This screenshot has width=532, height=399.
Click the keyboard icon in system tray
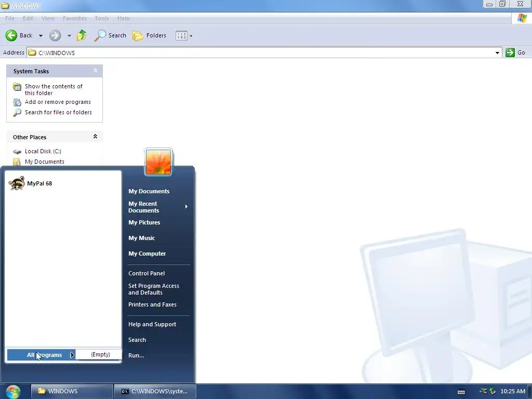(461, 392)
